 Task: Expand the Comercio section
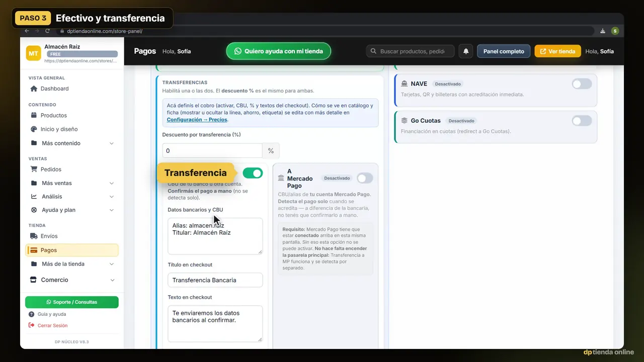72,280
